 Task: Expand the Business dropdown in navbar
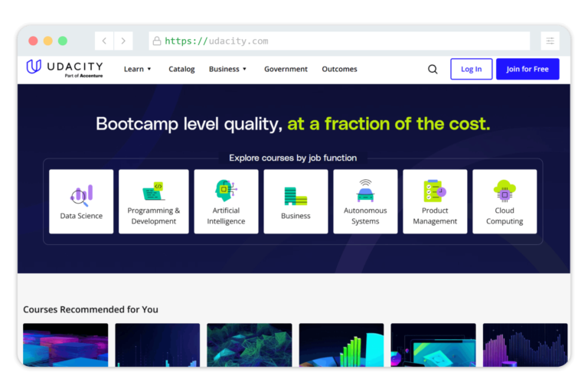227,69
